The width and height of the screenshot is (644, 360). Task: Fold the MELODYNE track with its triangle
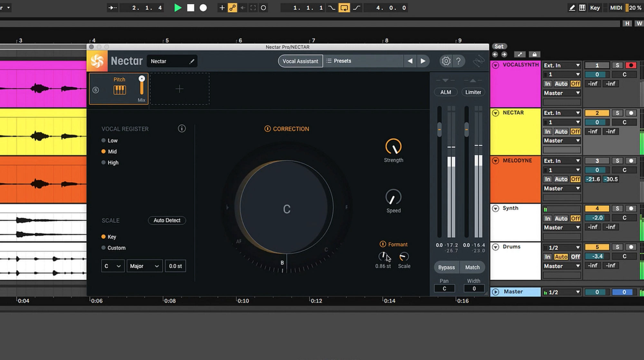[x=496, y=161]
